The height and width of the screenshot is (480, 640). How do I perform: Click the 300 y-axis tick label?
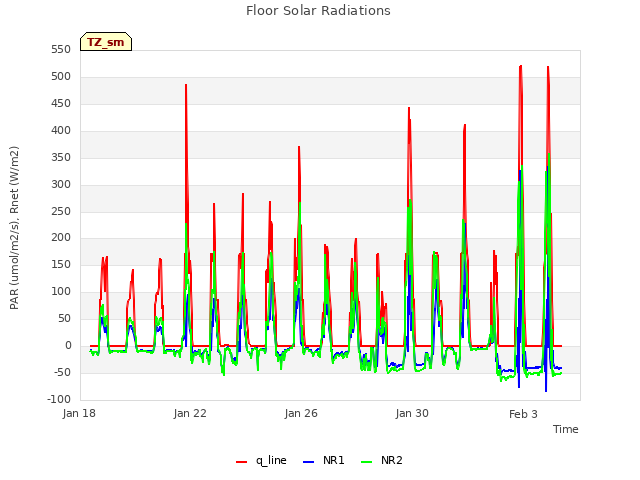click(61, 184)
